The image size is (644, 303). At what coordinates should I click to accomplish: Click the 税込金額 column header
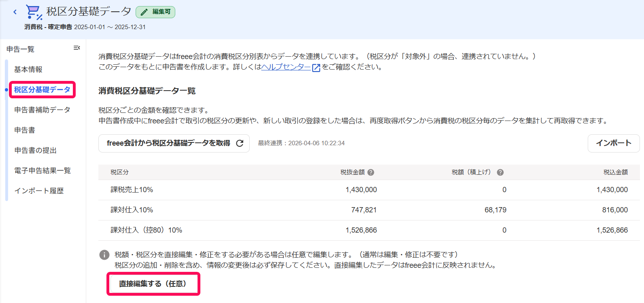616,172
